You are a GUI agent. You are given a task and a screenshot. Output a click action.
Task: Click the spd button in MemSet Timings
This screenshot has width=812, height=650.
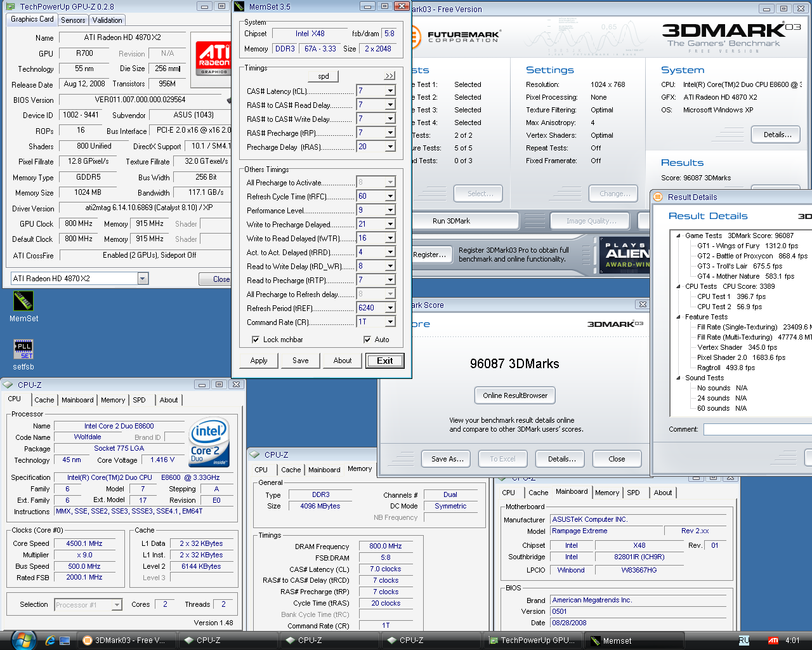(324, 76)
